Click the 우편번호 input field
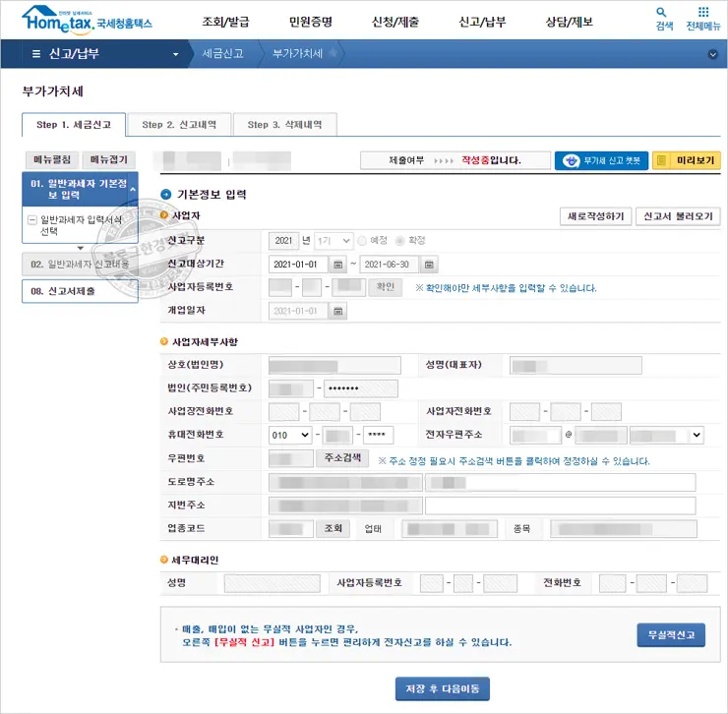Image resolution: width=728 pixels, height=714 pixels. click(291, 458)
